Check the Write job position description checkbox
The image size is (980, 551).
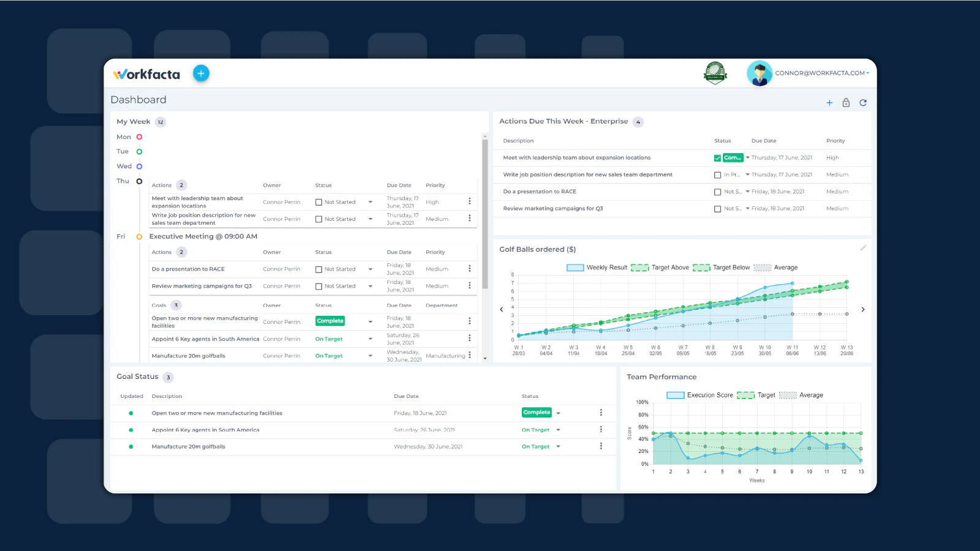pos(717,174)
